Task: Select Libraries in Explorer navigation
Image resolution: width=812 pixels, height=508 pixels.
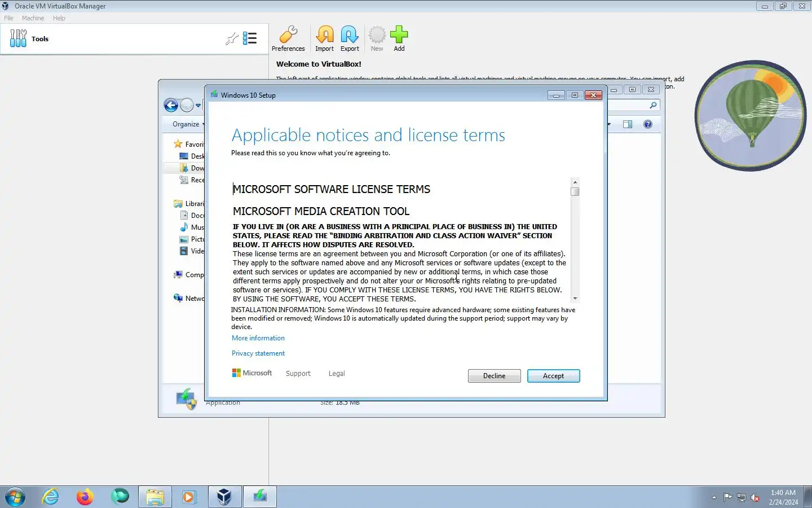Action: pyautogui.click(x=189, y=204)
